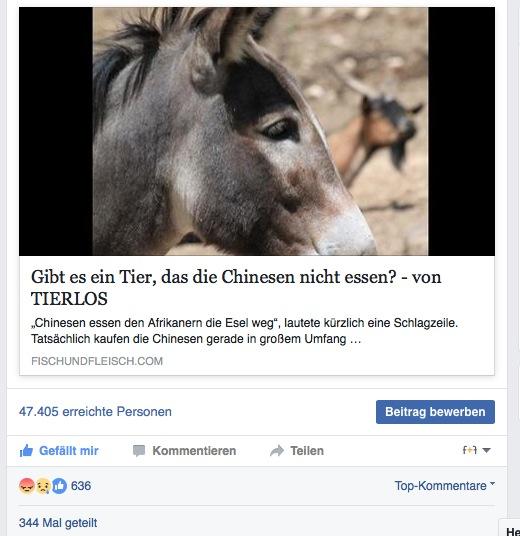Click the page identity icon beside dropdown arrow
Viewport: 520px width, 536px height.
tap(469, 450)
